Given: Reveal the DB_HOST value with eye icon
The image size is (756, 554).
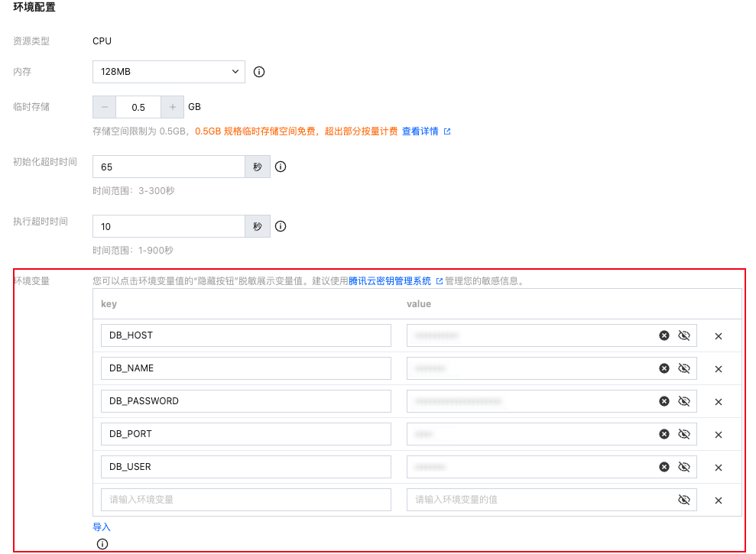Looking at the screenshot, I should [x=683, y=335].
